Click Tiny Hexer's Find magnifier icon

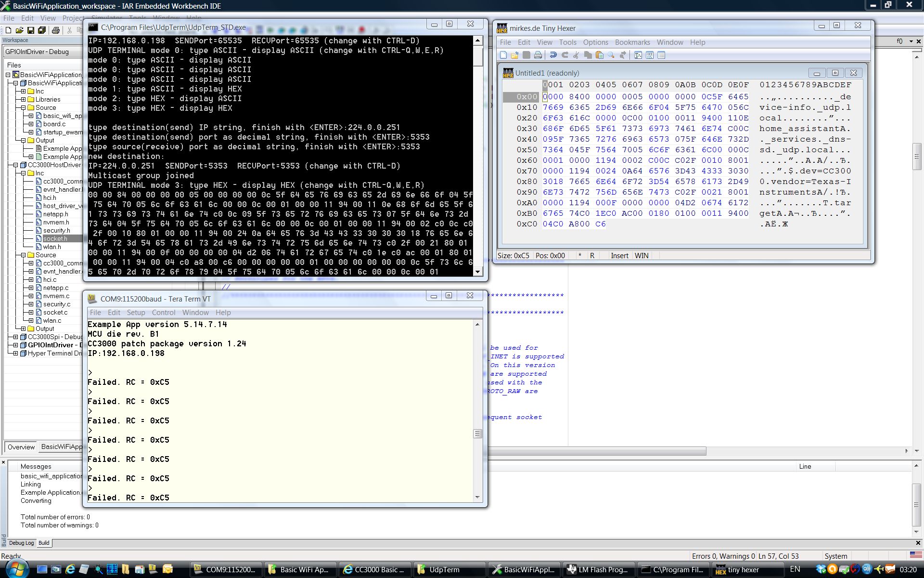tap(611, 55)
